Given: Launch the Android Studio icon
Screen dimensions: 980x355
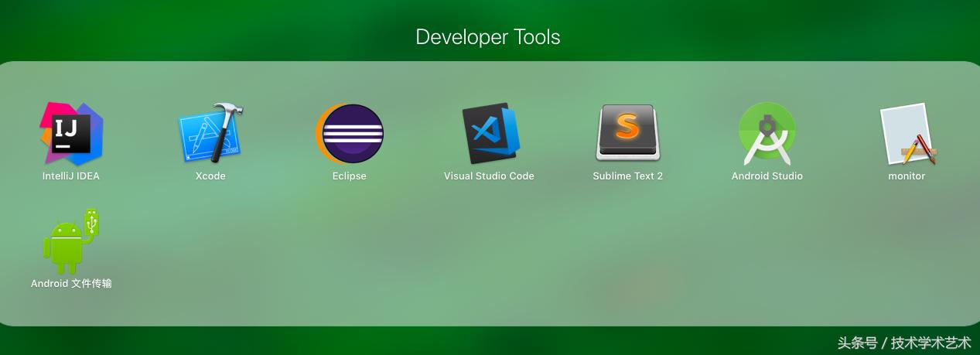Looking at the screenshot, I should coord(767,133).
